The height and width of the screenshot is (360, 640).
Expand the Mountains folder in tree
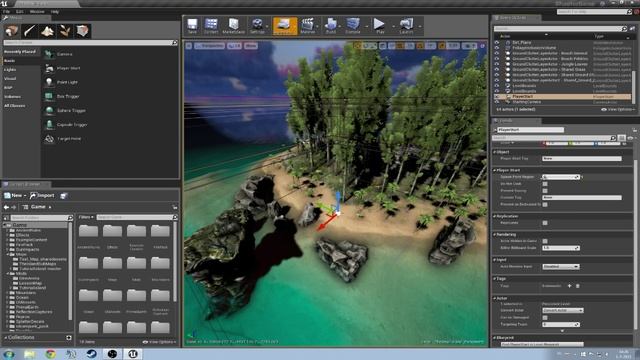(7, 293)
